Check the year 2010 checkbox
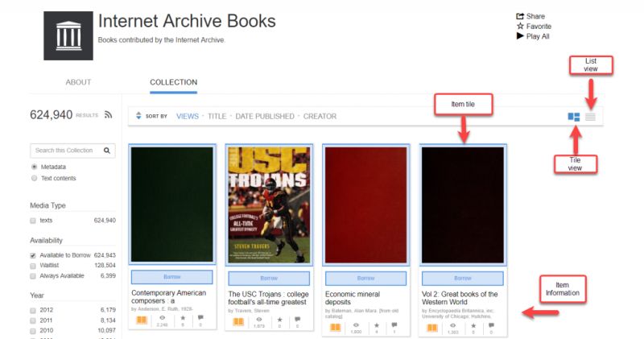Viewport: 644px width, 339px height. pyautogui.click(x=33, y=331)
